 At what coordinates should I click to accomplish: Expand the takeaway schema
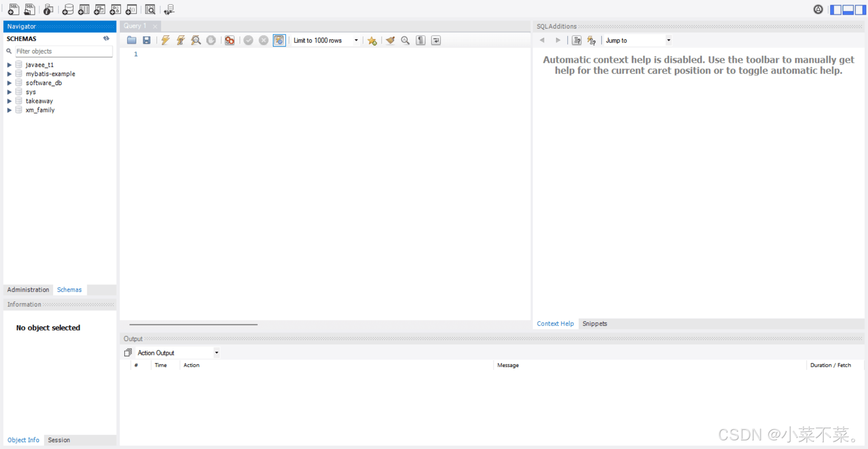click(x=9, y=101)
